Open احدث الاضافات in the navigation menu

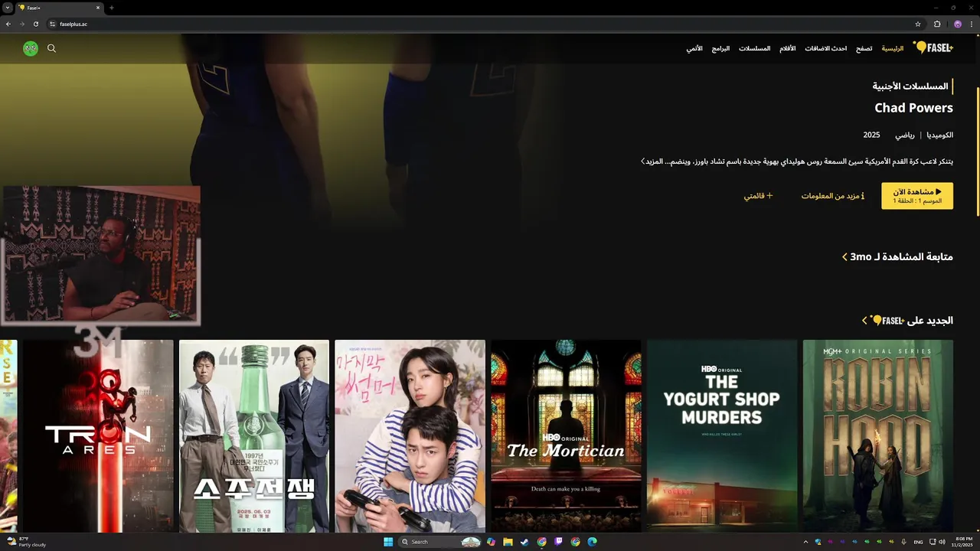tap(825, 48)
